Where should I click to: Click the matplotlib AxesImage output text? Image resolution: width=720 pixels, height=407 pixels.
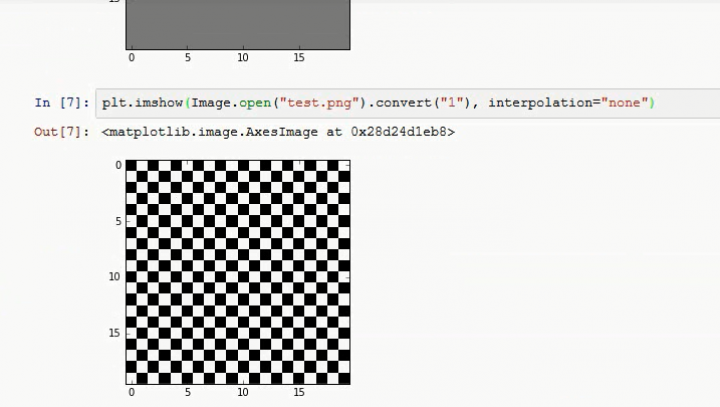278,132
